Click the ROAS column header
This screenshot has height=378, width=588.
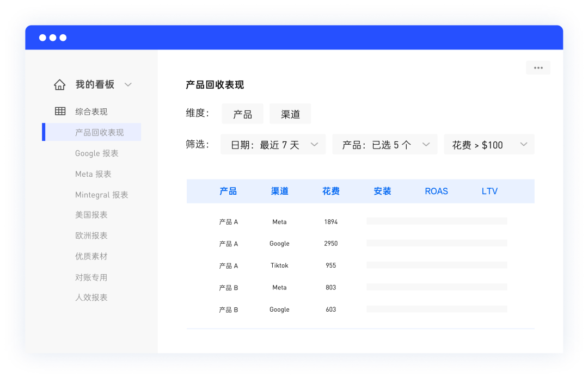click(x=436, y=191)
